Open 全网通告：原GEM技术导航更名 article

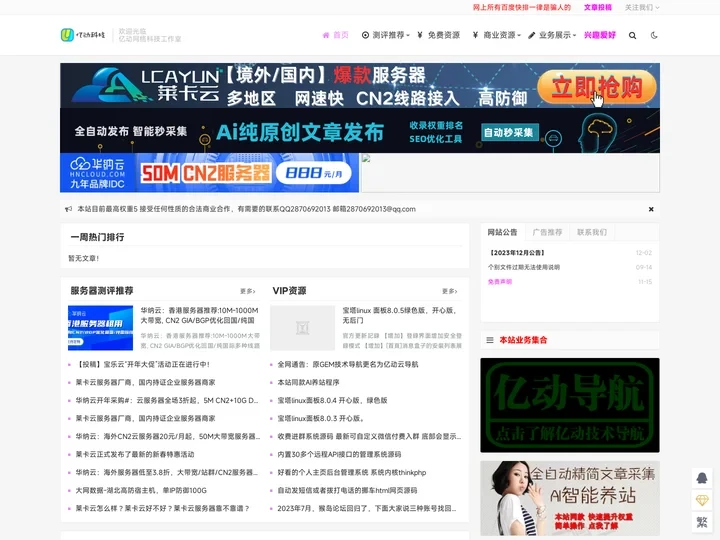pyautogui.click(x=348, y=365)
